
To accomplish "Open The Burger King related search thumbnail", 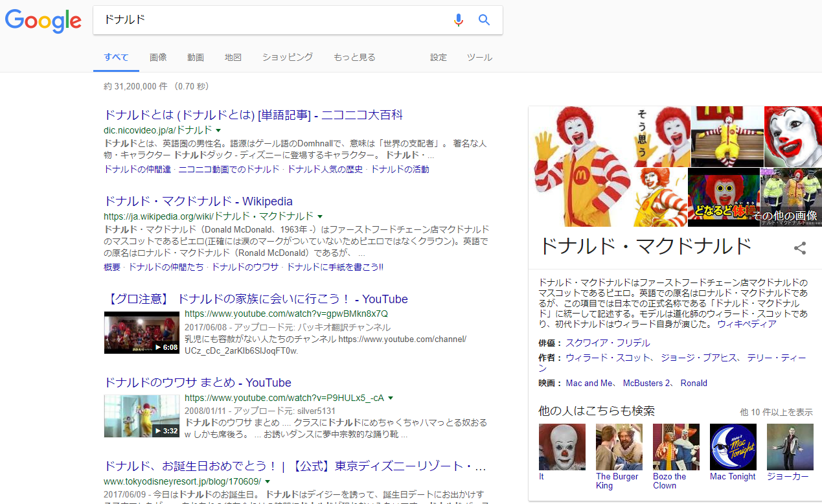I will (619, 447).
